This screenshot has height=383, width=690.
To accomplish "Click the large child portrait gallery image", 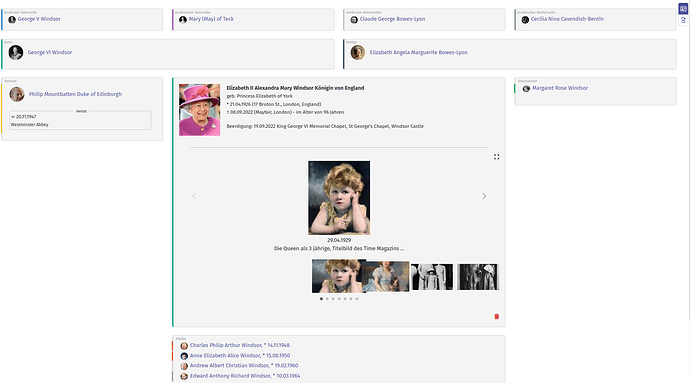I will (x=339, y=198).
